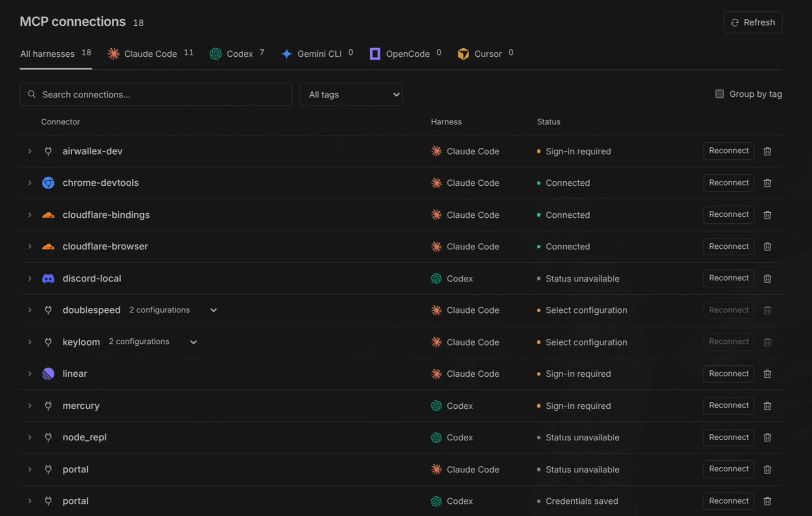Reconnect the cloudflare-browser connection
Screen dimensions: 812x516
click(728, 247)
